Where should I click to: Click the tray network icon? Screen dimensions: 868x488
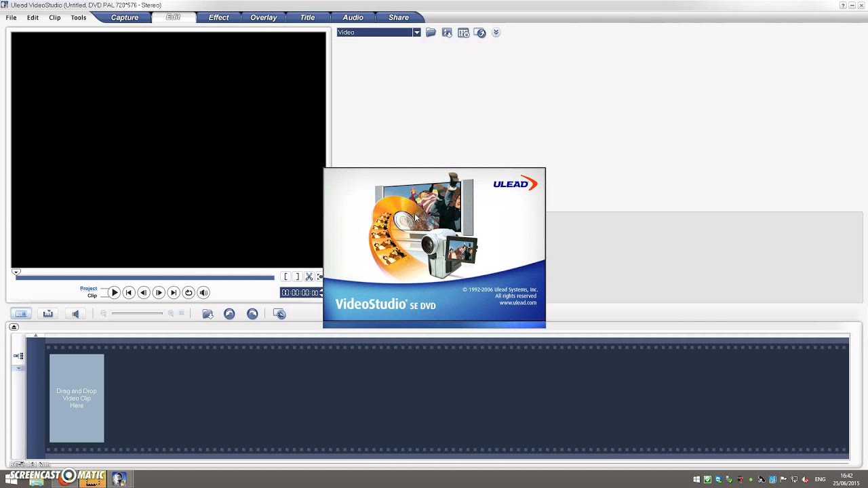coord(794,480)
